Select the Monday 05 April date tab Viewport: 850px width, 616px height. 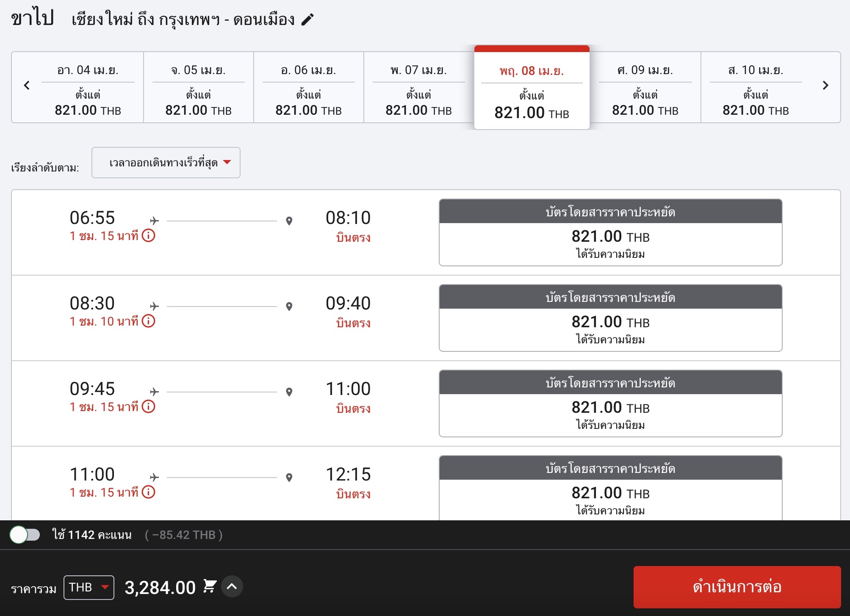[x=199, y=88]
